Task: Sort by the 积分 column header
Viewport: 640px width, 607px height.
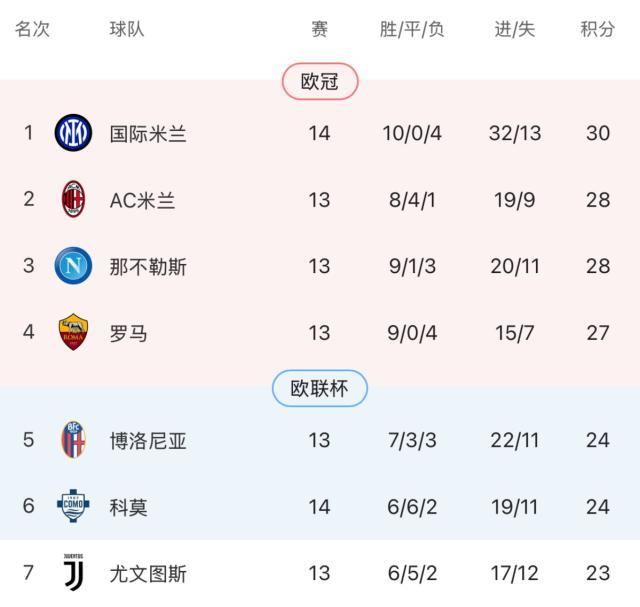Action: click(x=597, y=29)
